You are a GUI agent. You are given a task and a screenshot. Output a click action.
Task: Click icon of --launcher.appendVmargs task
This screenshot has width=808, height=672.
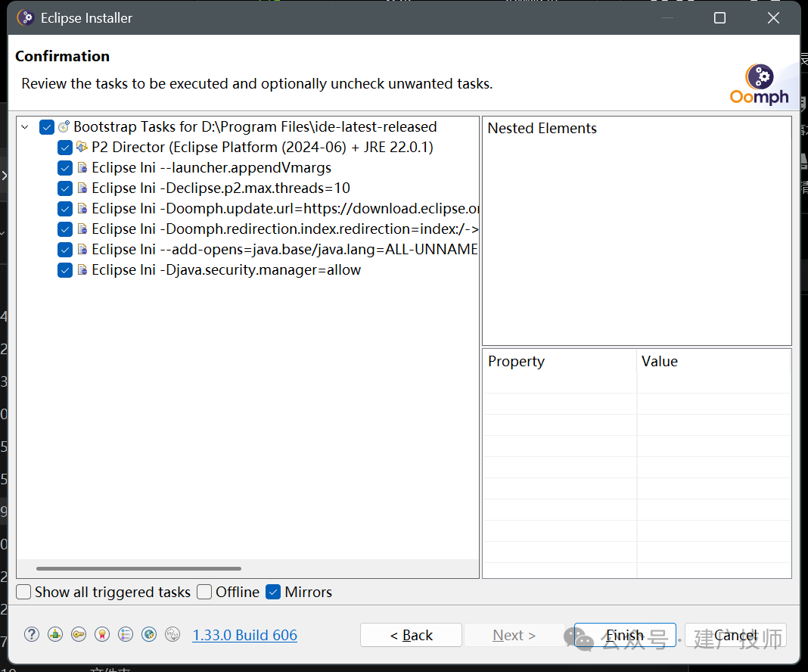(82, 167)
